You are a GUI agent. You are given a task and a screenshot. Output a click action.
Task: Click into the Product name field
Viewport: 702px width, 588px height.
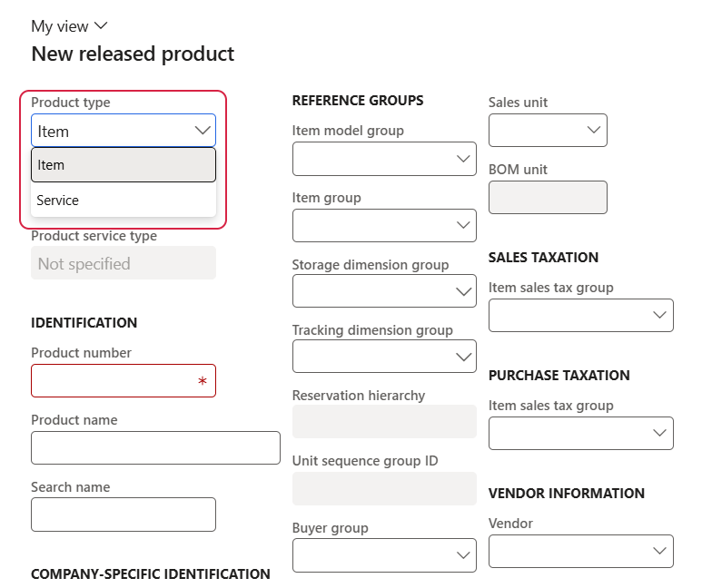156,447
